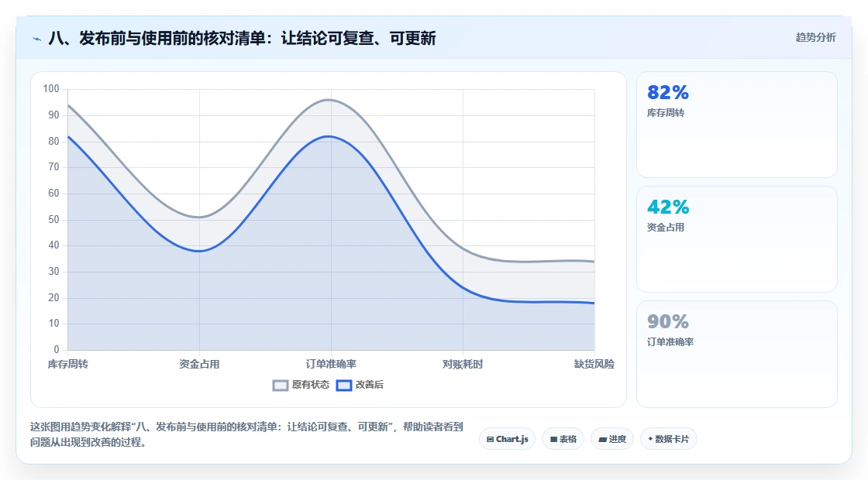The image size is (868, 480).
Task: Select the 进度 tag chip
Action: [612, 439]
